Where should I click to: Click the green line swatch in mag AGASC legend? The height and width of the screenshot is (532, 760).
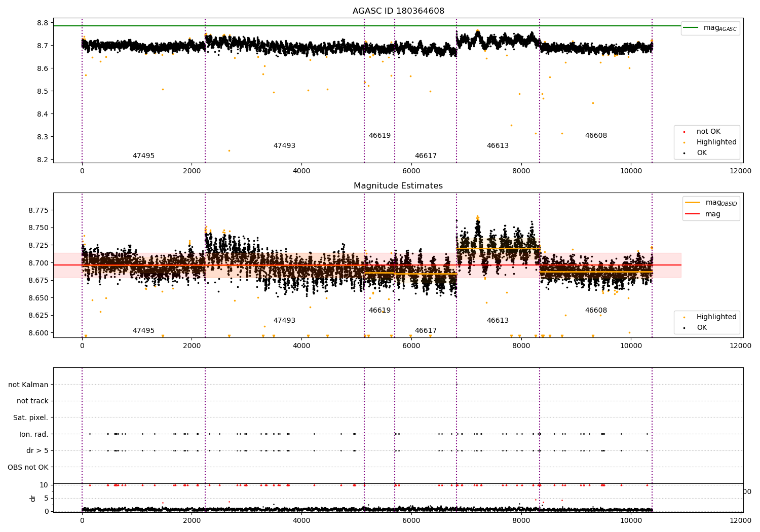[691, 28]
